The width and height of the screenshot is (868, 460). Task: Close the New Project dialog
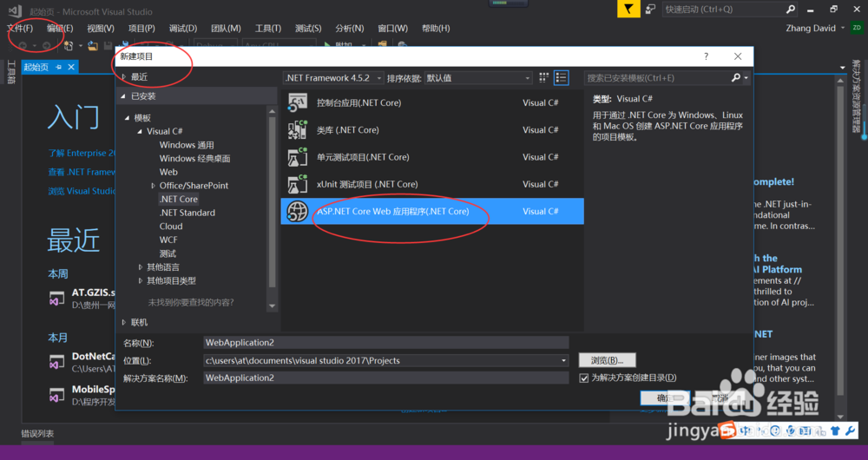pos(738,56)
